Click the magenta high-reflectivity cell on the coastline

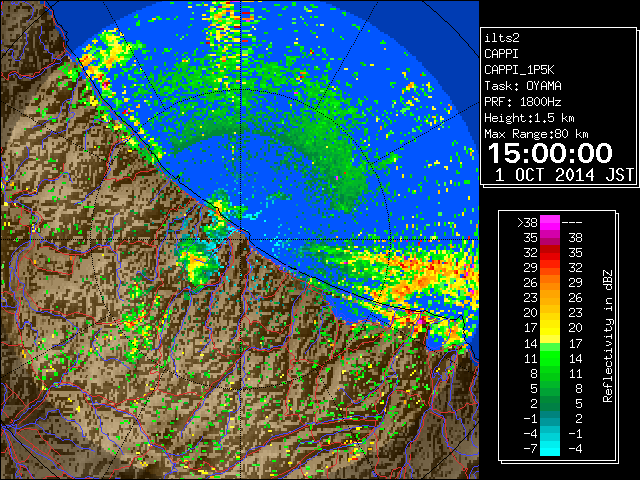click(x=421, y=321)
